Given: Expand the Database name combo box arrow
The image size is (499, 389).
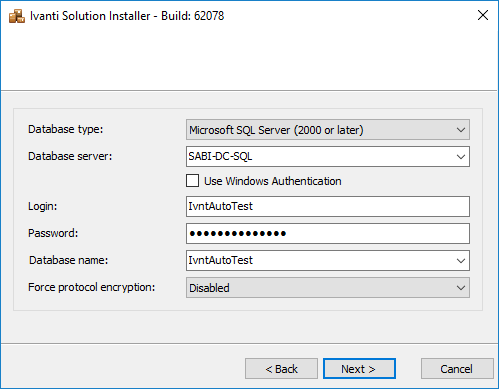Looking at the screenshot, I should pos(461,260).
